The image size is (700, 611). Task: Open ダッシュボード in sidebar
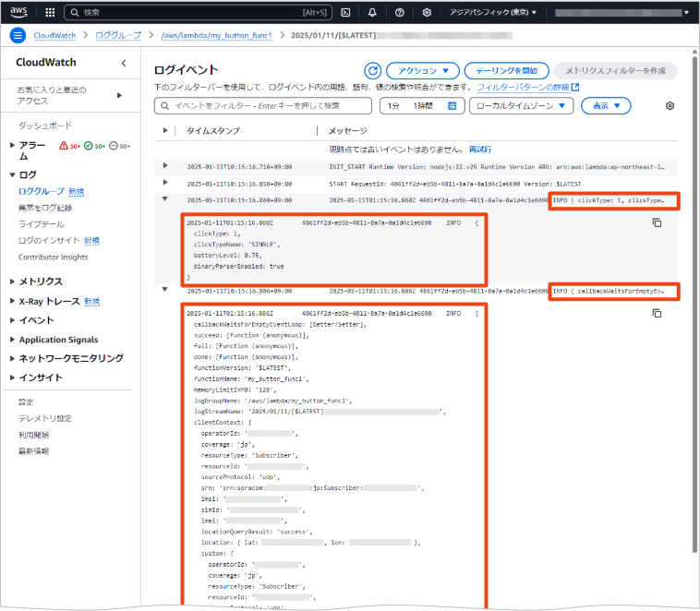pyautogui.click(x=45, y=126)
